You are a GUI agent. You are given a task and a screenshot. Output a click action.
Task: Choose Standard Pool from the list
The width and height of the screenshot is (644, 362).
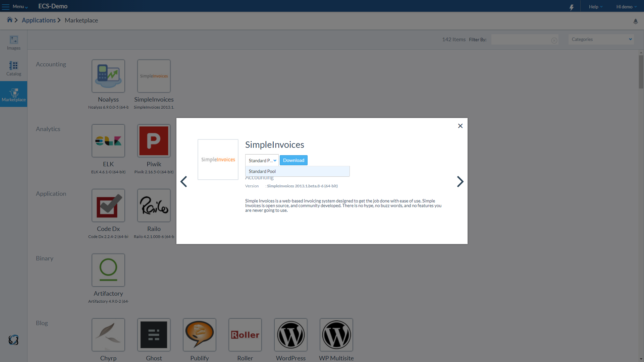pyautogui.click(x=298, y=171)
